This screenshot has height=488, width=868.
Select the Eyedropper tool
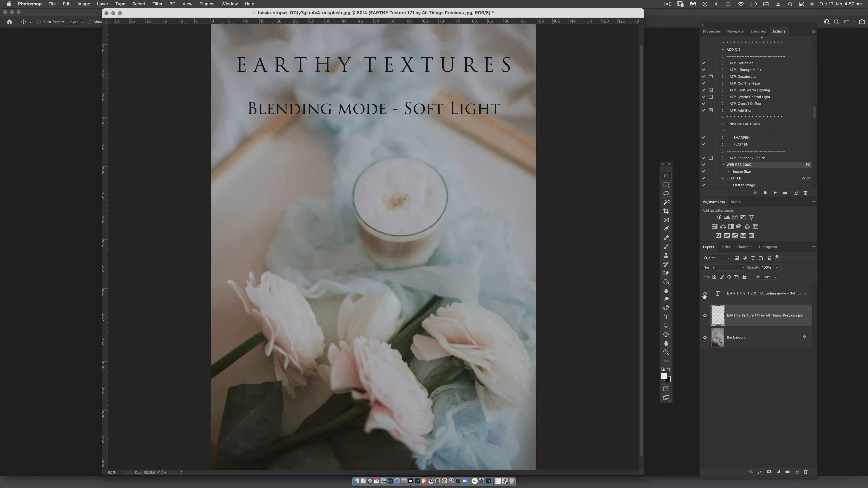coord(666,229)
